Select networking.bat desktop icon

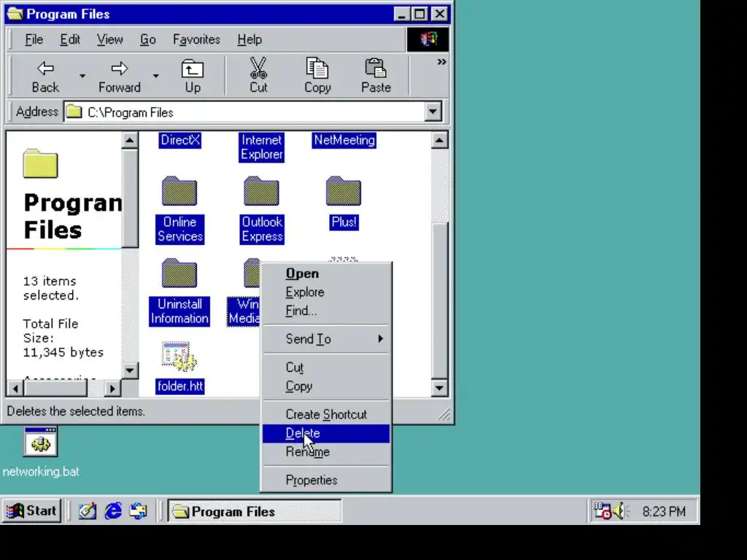coord(41,442)
